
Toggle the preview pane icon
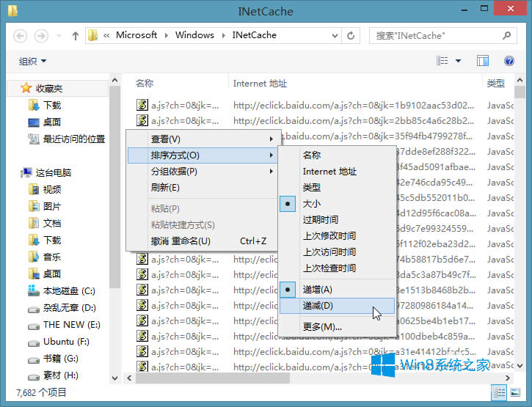click(482, 61)
